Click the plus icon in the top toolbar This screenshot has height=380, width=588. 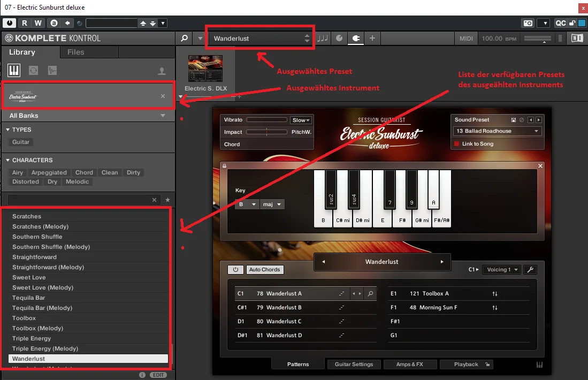[372, 38]
